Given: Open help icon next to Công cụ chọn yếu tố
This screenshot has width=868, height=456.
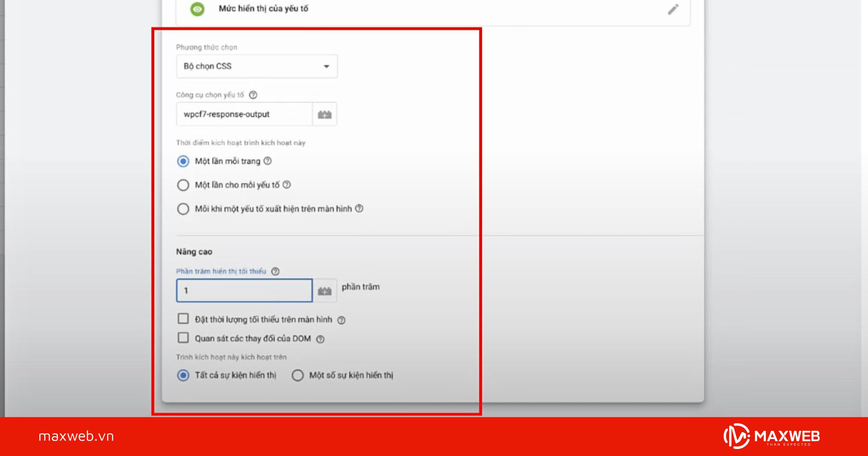Looking at the screenshot, I should (253, 95).
